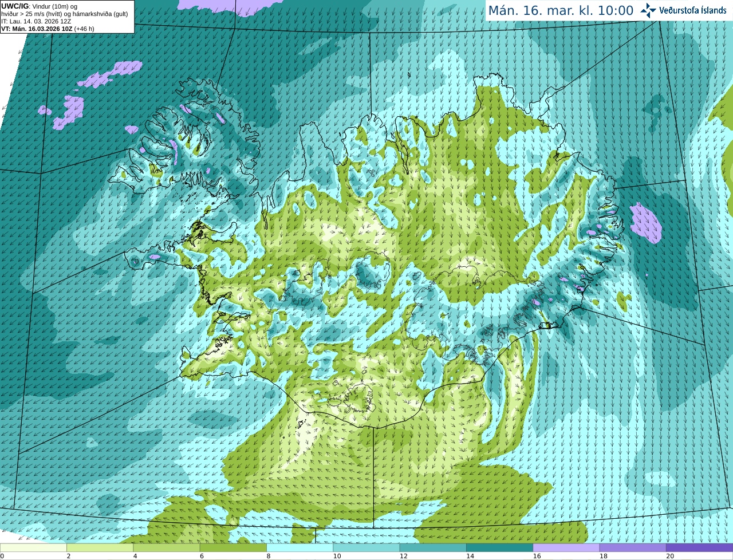Click the Veðurstofa Íslands logo text

(x=692, y=10)
